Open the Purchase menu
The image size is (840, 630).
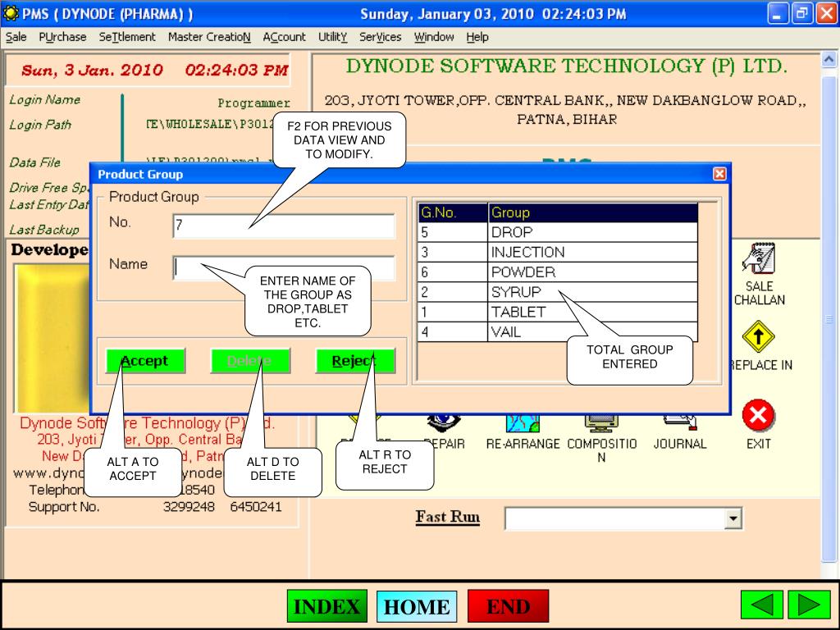62,37
